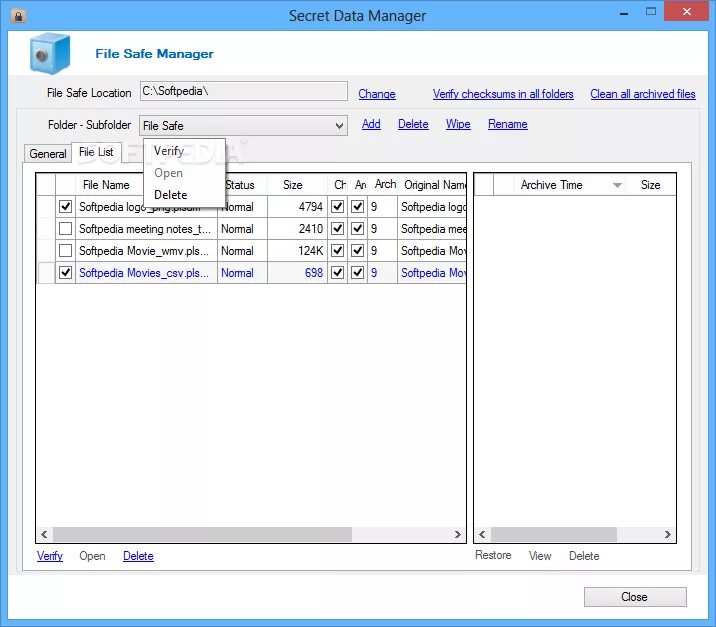Screen dimensions: 716x627
Task: Click the file list horizontal scrollbar thumb
Action: [202, 534]
